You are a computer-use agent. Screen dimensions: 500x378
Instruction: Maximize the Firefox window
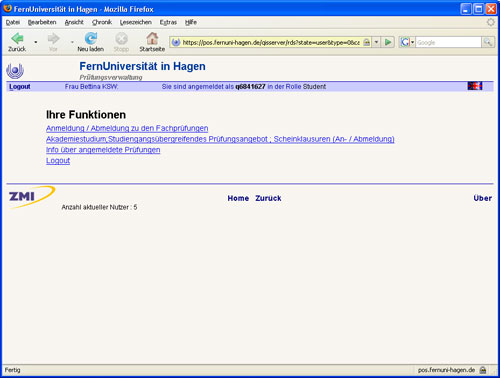coord(479,9)
